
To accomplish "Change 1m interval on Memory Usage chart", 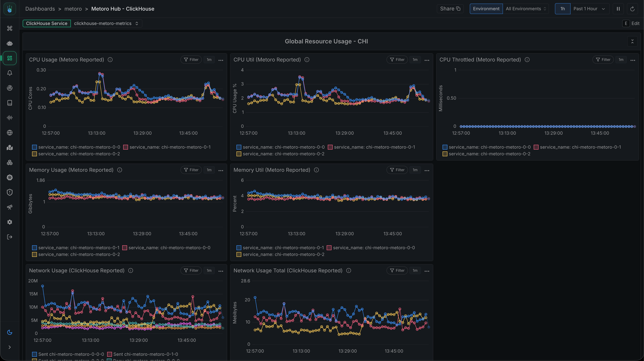I will coord(209,170).
